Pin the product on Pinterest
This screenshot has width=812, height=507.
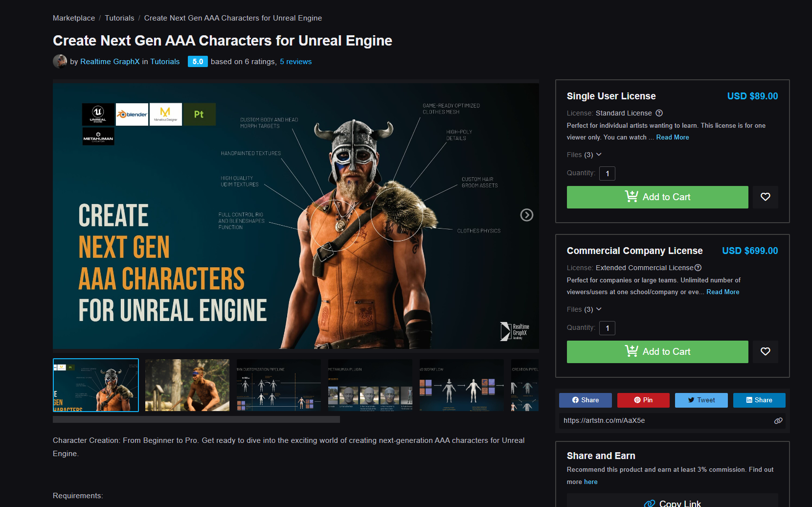[x=643, y=400]
